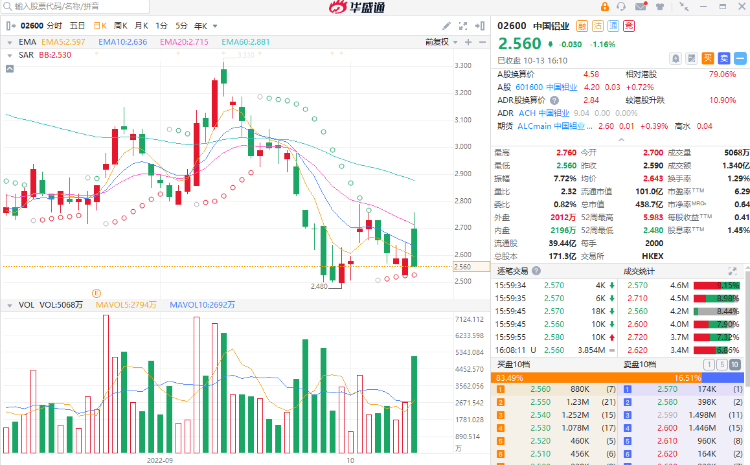
Task: Click the collapse chart arrow below SAR
Action: click(x=10, y=69)
